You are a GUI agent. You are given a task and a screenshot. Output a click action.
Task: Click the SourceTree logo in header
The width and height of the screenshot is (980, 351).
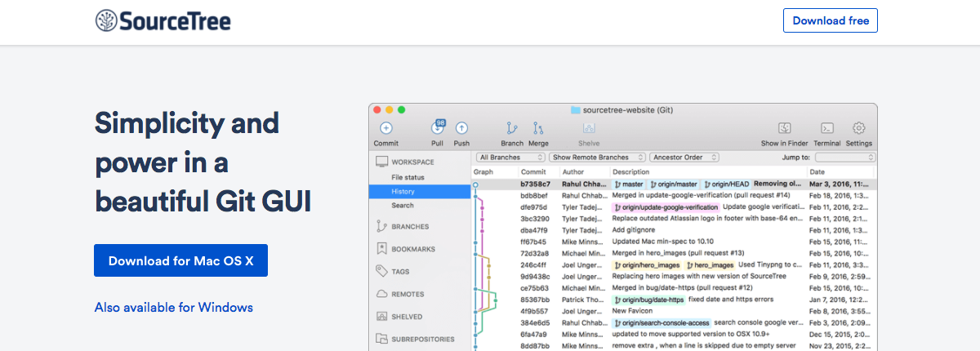click(163, 20)
